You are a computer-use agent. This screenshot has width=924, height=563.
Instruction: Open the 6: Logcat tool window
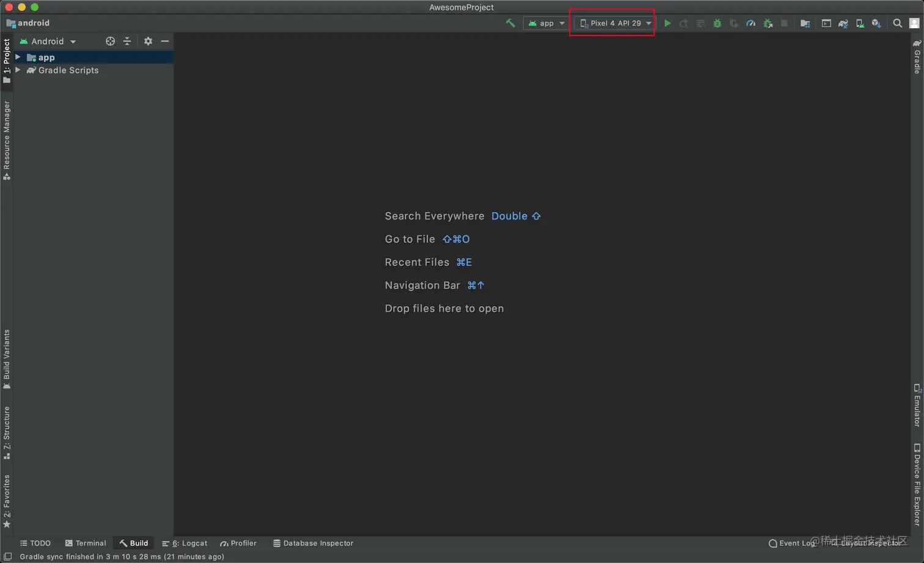(185, 543)
